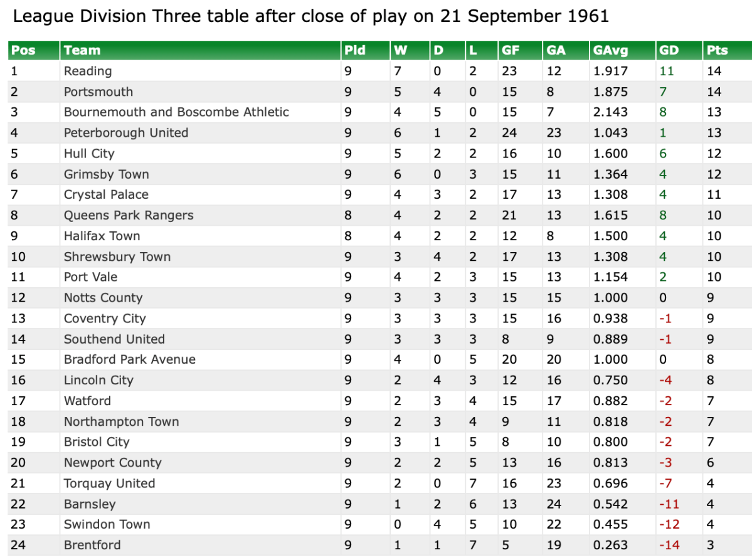Open the Portsmouth team link

tap(98, 92)
